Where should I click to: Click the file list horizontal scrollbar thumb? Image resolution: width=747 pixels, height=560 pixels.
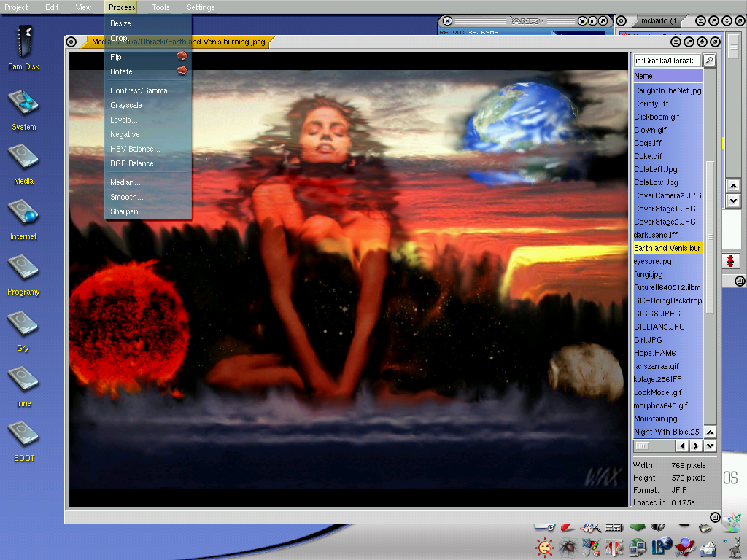[x=642, y=446]
